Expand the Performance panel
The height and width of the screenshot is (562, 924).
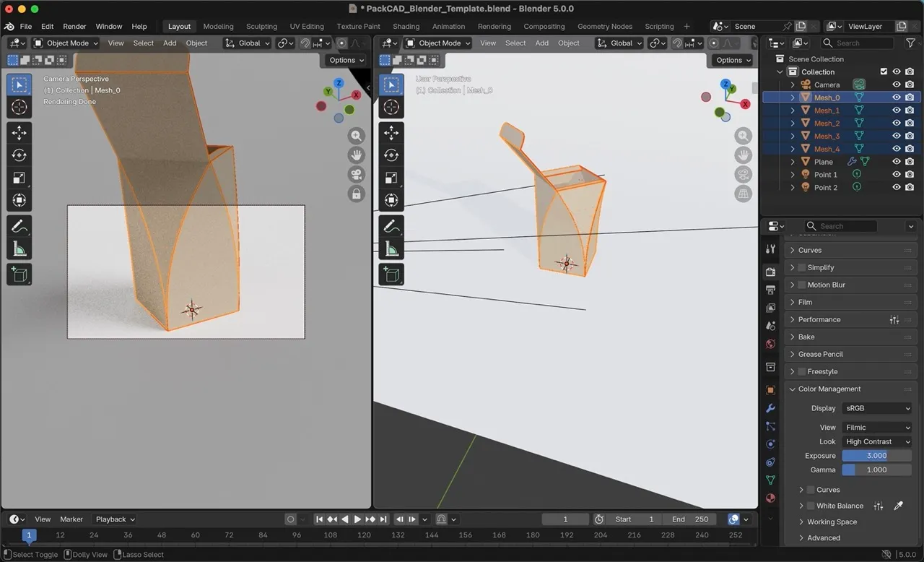pos(819,319)
